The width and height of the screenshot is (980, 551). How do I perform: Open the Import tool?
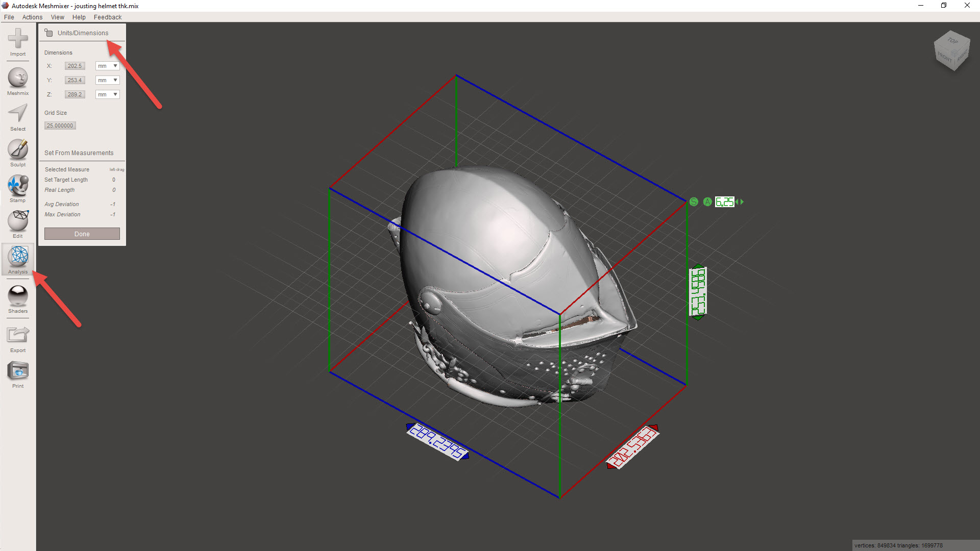tap(18, 41)
